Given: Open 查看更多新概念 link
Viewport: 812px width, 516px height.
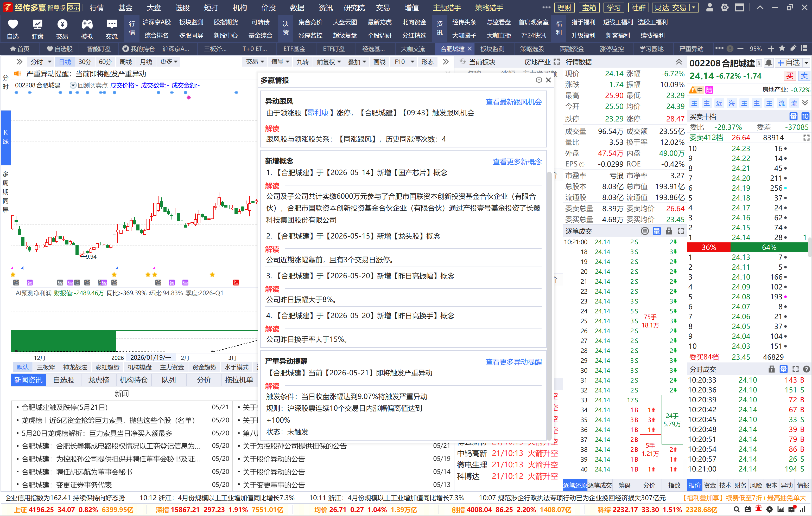Looking at the screenshot, I should [x=517, y=162].
